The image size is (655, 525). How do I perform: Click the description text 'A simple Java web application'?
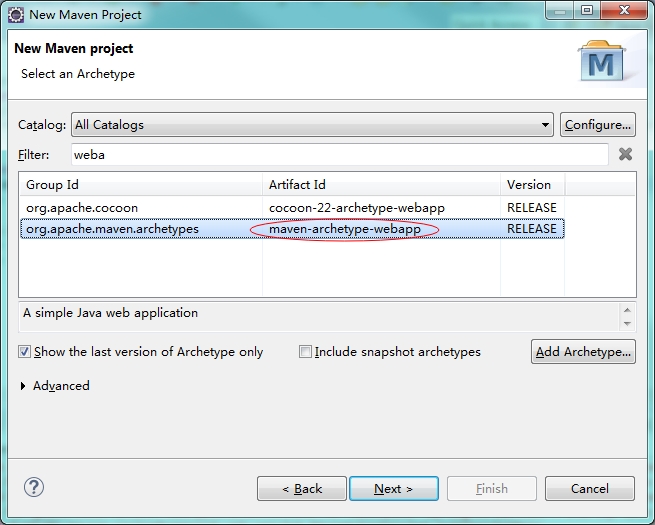(x=110, y=313)
